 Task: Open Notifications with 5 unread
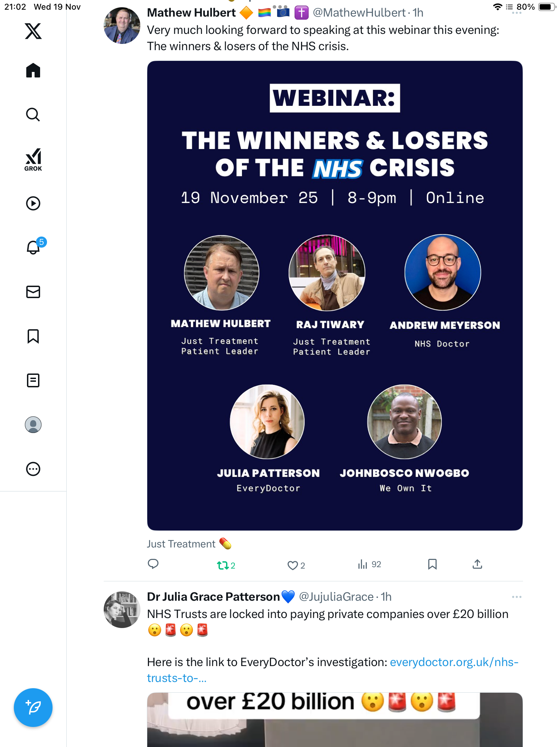tap(34, 247)
